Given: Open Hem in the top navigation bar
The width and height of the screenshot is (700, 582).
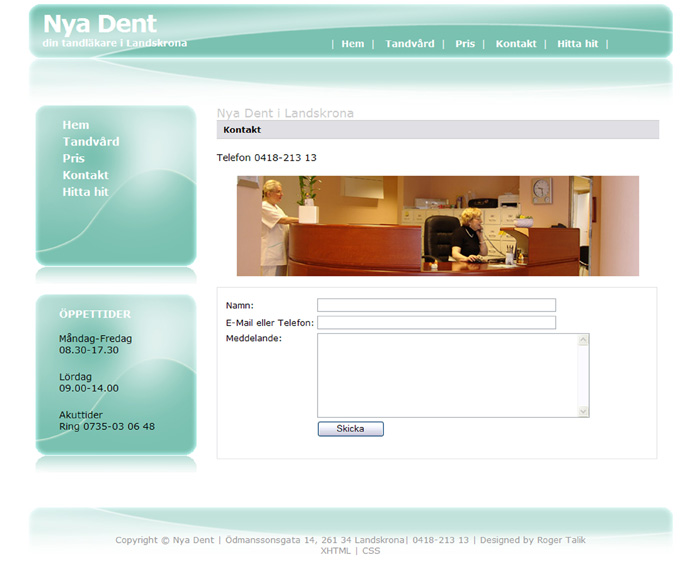Looking at the screenshot, I should pos(353,44).
